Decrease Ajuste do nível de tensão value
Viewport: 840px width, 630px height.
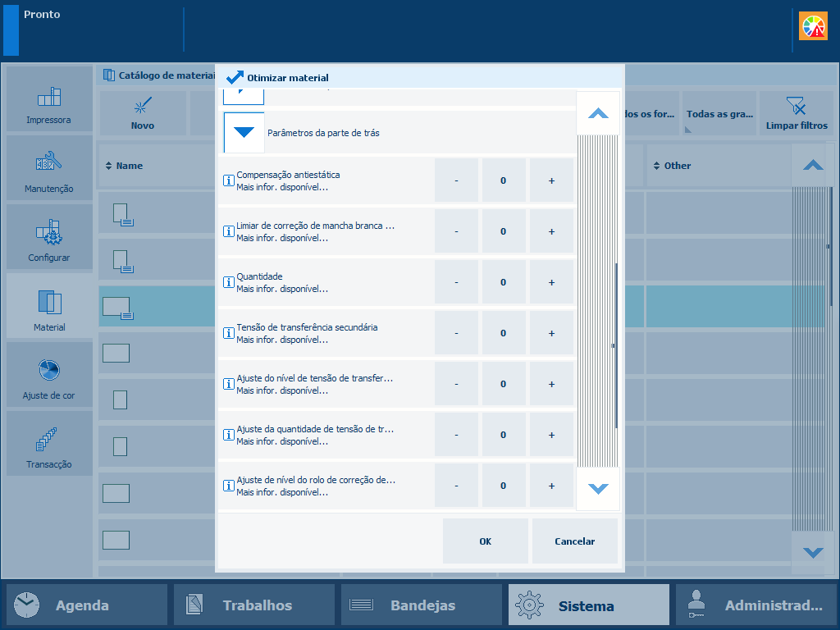click(x=456, y=384)
